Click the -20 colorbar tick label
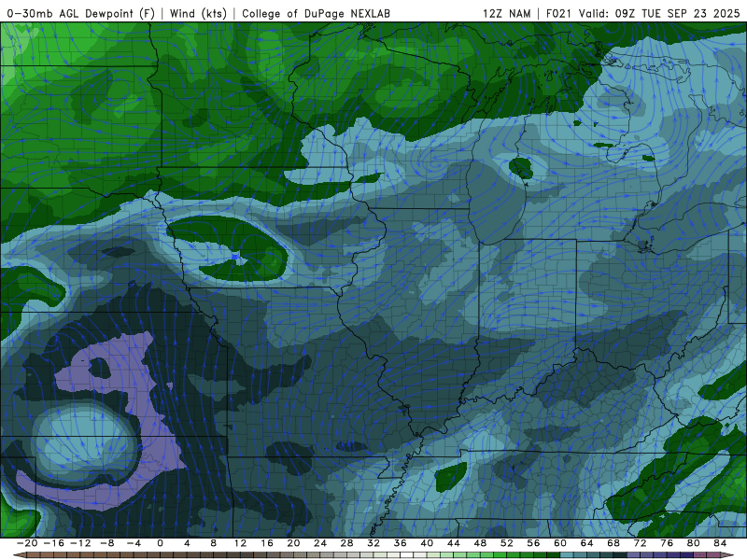The width and height of the screenshot is (747, 560). click(27, 543)
